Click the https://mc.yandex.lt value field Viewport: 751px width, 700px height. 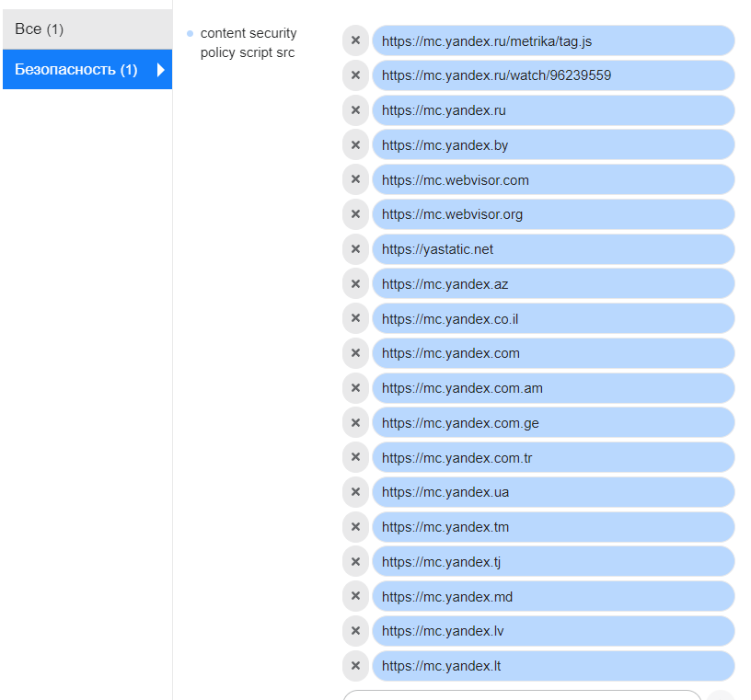point(553,666)
